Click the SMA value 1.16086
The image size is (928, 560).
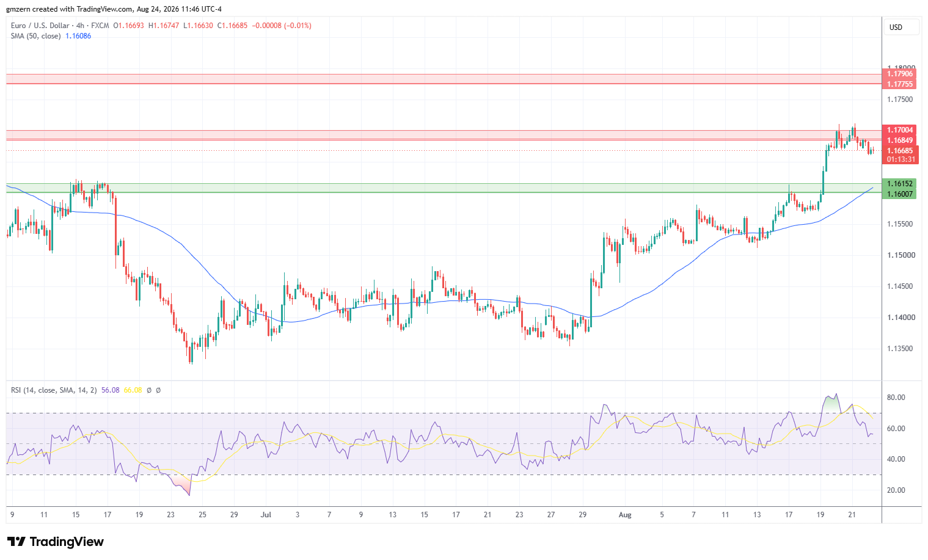coord(78,36)
